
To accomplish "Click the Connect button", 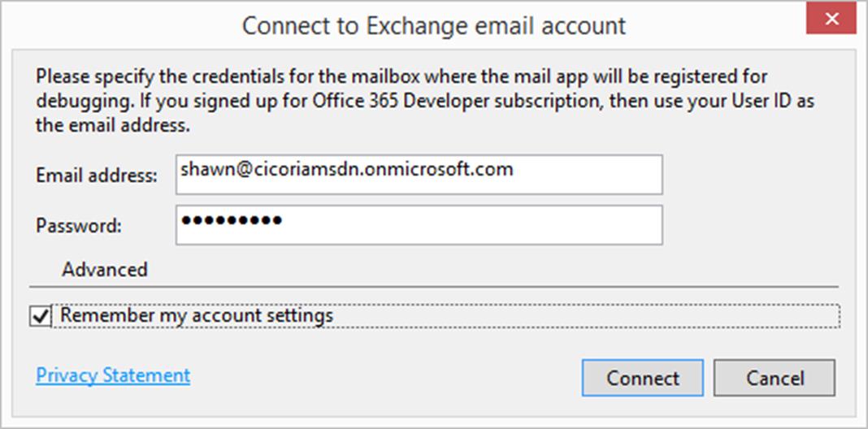I will (x=643, y=378).
